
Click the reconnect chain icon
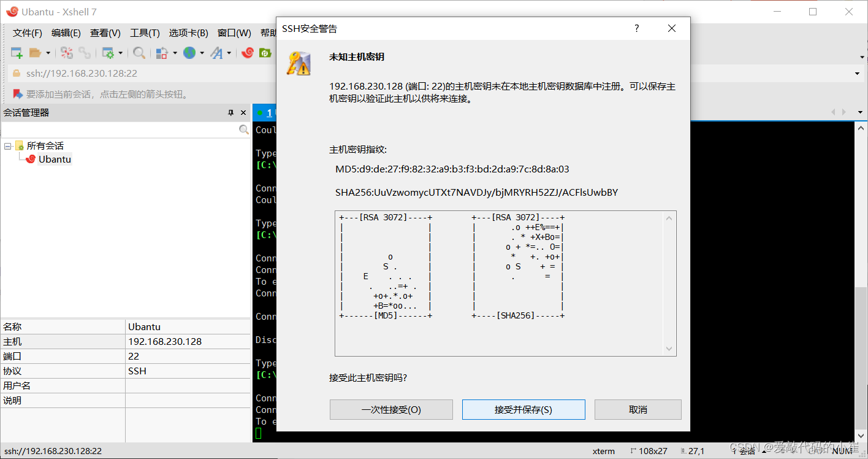tap(84, 53)
